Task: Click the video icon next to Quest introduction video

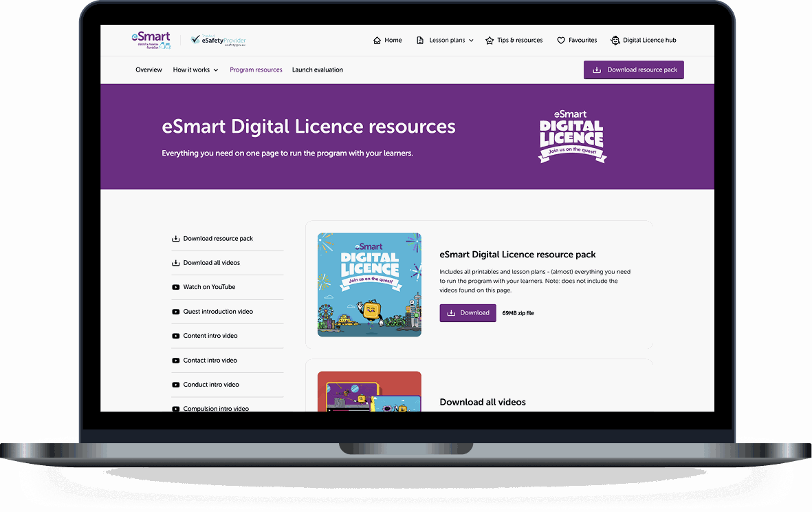Action: (x=175, y=312)
